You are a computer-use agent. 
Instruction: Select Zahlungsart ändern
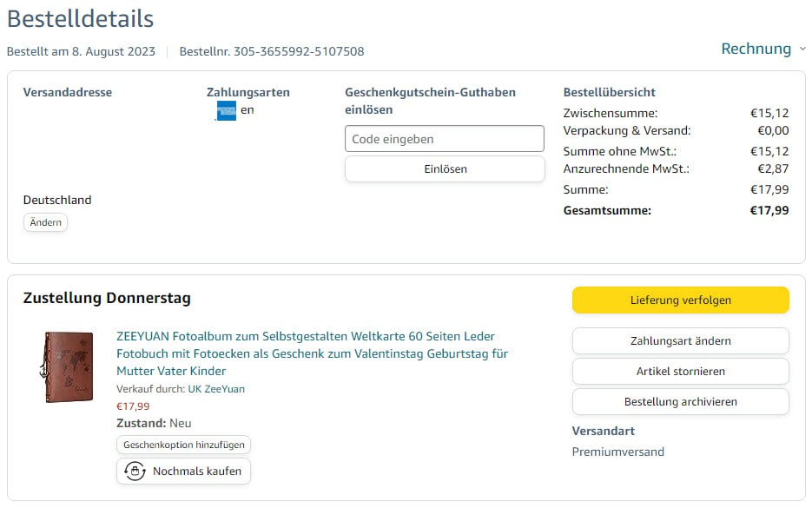680,341
